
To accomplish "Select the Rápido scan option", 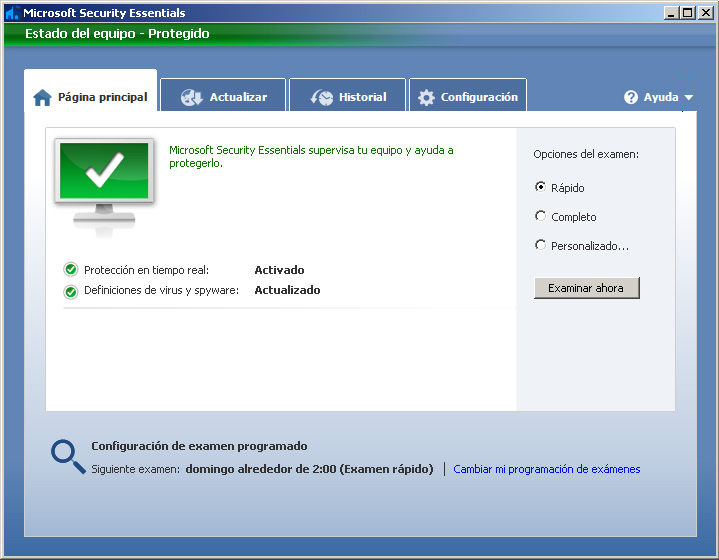I will tap(541, 187).
